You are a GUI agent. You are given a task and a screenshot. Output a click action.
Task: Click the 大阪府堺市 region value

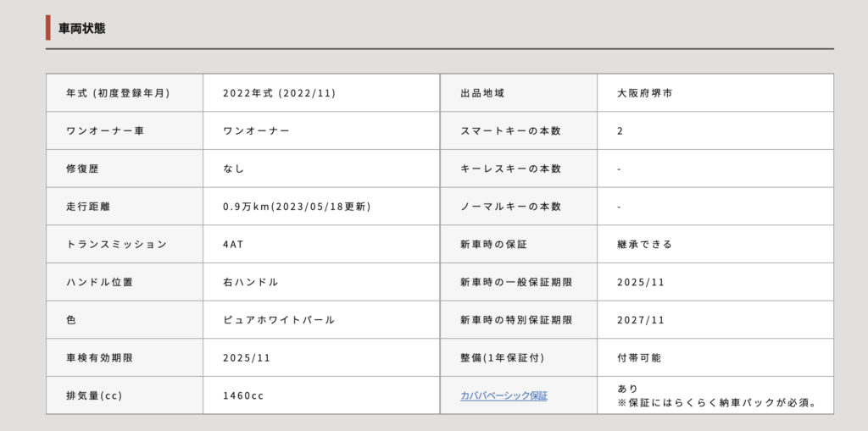646,93
